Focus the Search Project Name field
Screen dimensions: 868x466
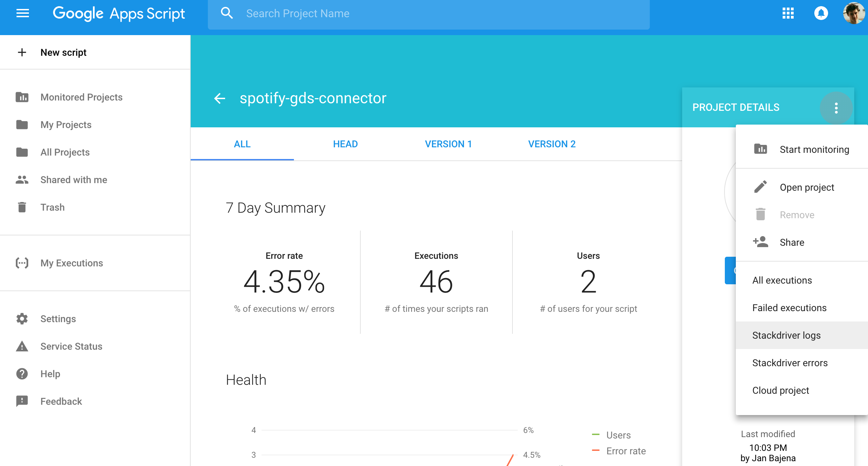(429, 14)
